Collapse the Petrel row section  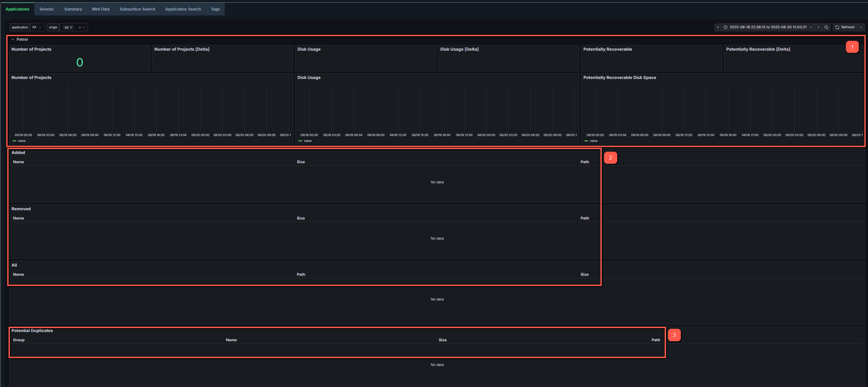(13, 39)
